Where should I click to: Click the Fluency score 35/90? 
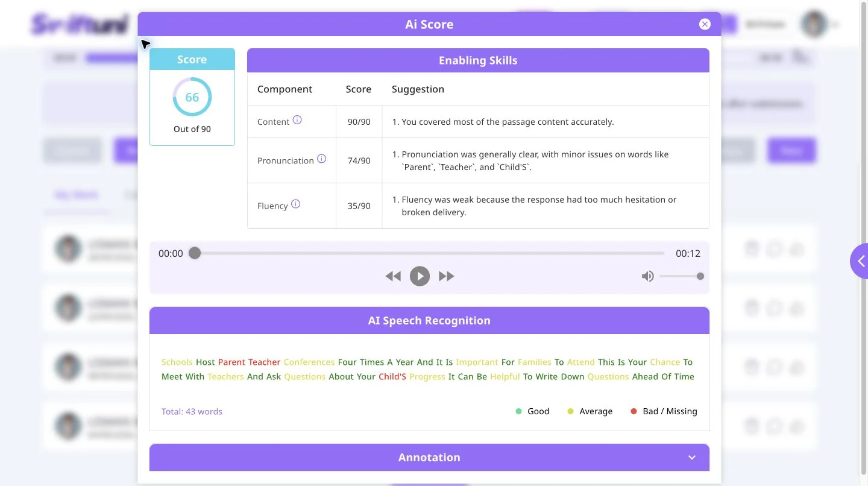click(x=359, y=206)
